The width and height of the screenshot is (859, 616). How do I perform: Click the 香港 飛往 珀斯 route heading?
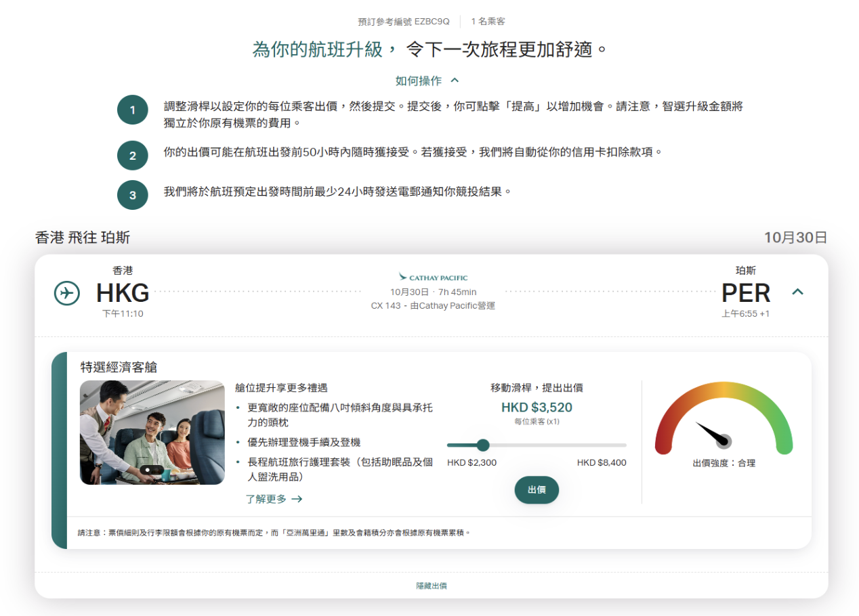83,238
